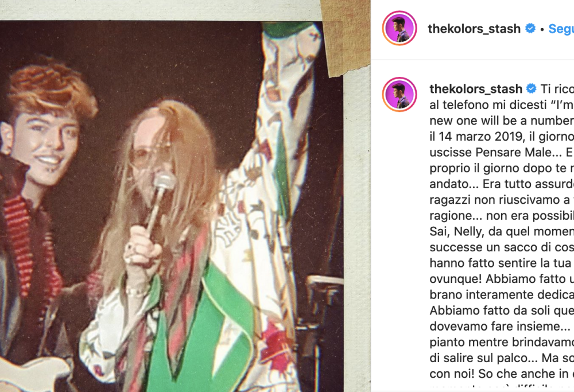Click the verified badge beside the header username
The width and height of the screenshot is (574, 392).
point(530,28)
